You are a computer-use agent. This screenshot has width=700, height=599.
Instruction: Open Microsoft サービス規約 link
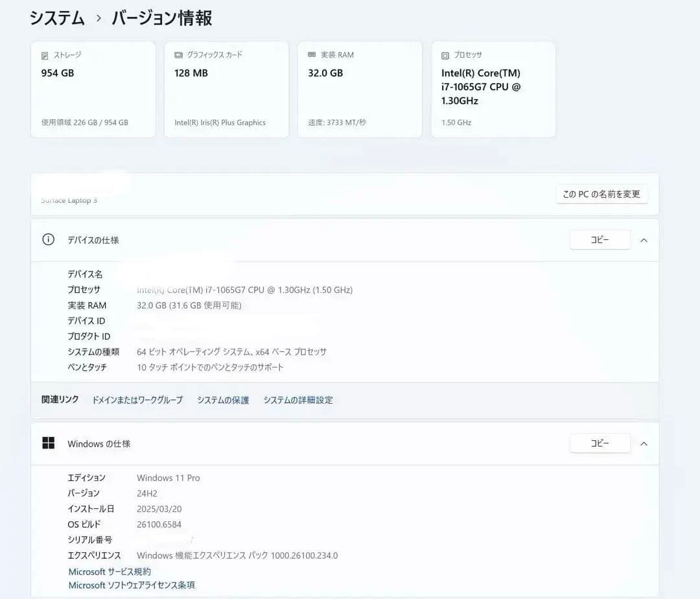pyautogui.click(x=110, y=572)
